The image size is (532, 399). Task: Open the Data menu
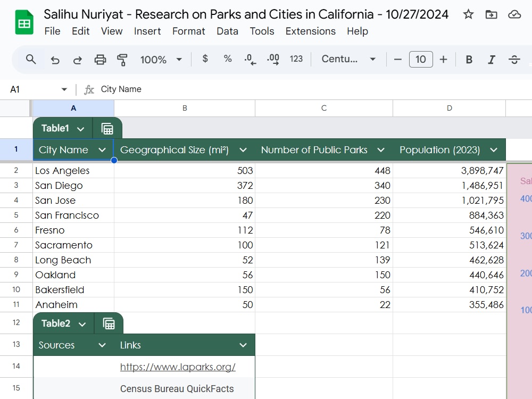click(227, 31)
